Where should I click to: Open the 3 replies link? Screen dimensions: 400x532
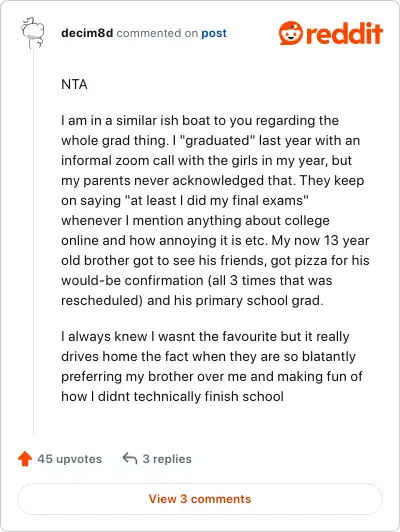pyautogui.click(x=167, y=459)
